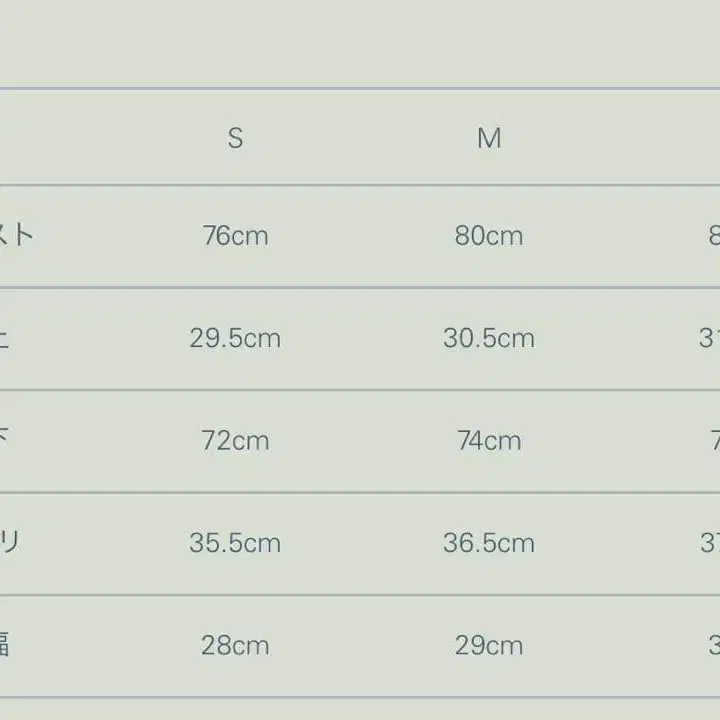Click the 36.5cm measurement value
720x720 pixels.
(x=489, y=543)
